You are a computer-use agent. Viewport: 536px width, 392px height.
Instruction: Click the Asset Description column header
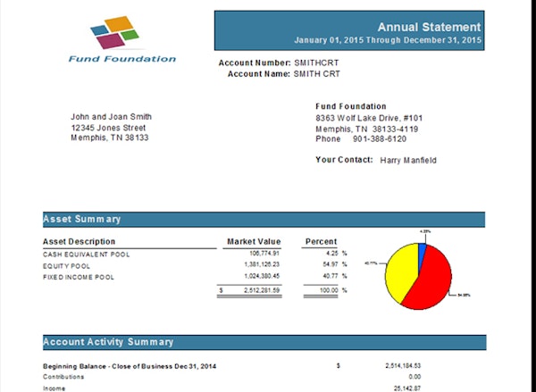pyautogui.click(x=80, y=241)
